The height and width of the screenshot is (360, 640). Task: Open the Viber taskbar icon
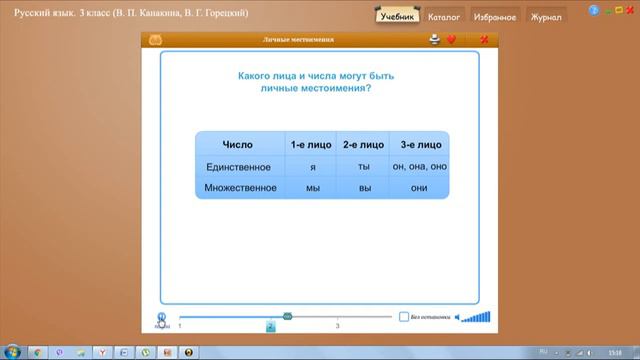click(60, 352)
